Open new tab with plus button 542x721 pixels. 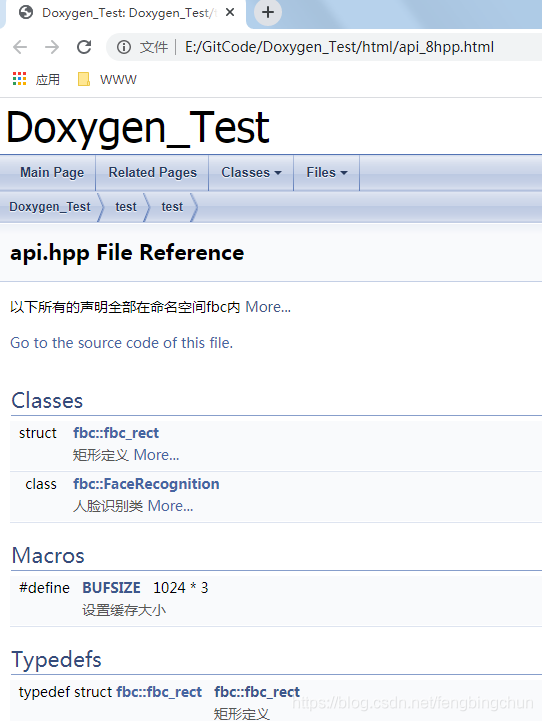(268, 12)
